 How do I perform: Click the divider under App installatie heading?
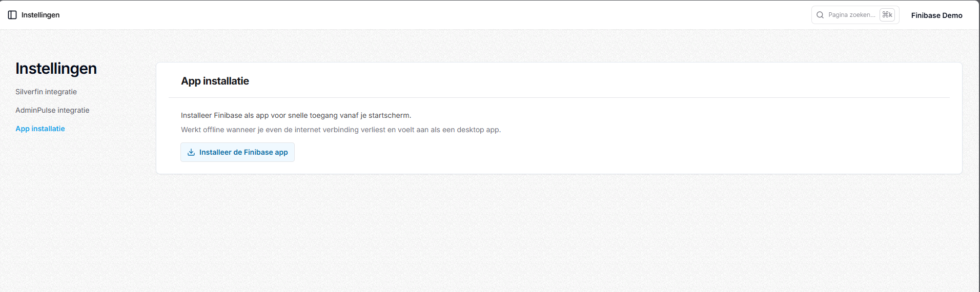[x=559, y=97]
